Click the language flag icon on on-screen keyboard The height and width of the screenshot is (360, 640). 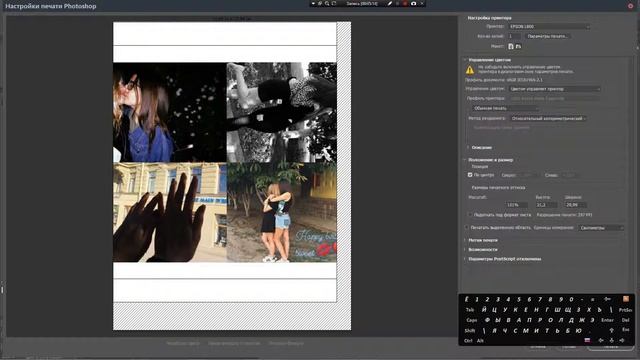click(x=587, y=340)
